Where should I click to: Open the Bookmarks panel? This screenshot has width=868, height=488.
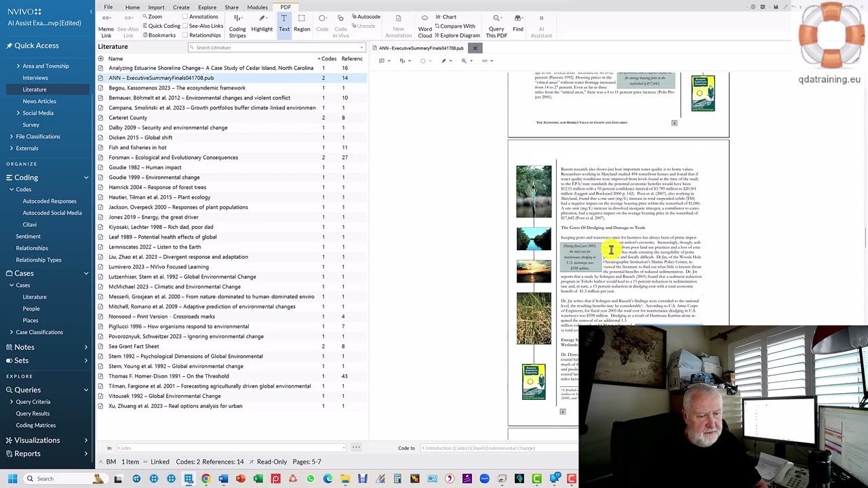[159, 35]
